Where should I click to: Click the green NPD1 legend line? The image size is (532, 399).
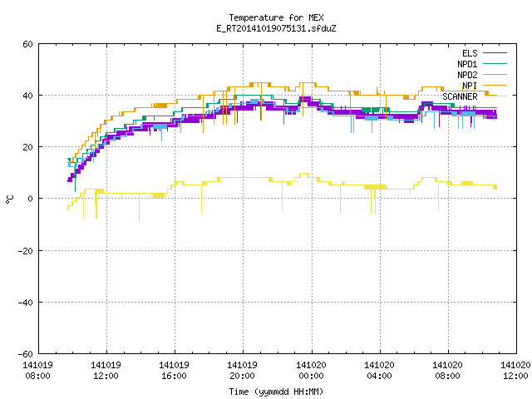click(x=495, y=64)
